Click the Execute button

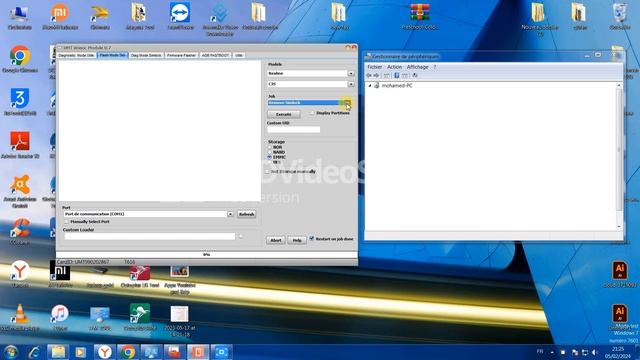tap(284, 114)
